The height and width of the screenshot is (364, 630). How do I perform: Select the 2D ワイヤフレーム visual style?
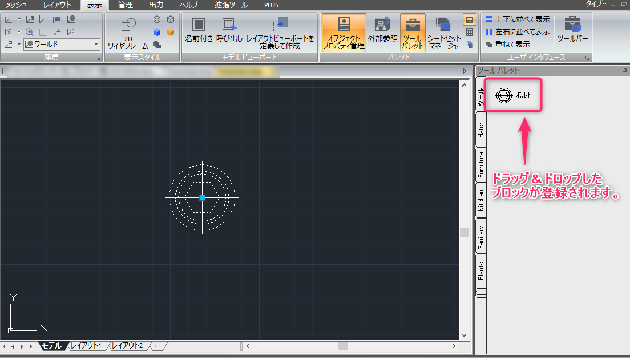tap(128, 33)
